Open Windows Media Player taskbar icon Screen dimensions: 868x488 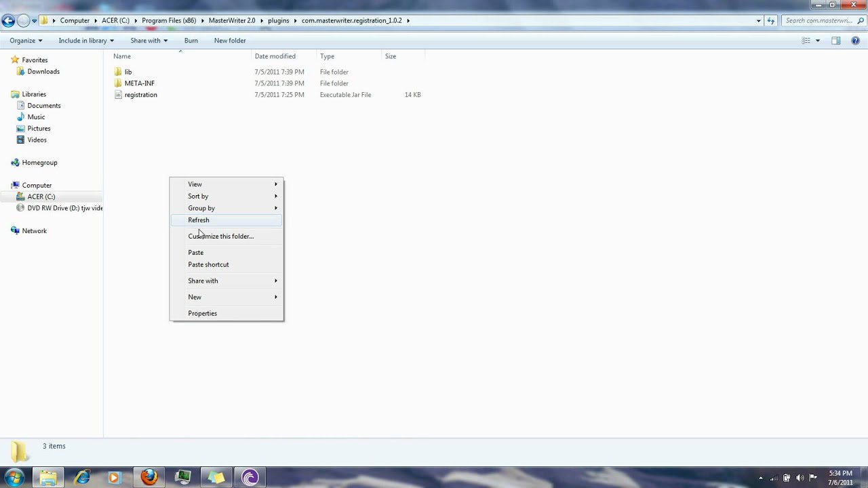click(115, 478)
